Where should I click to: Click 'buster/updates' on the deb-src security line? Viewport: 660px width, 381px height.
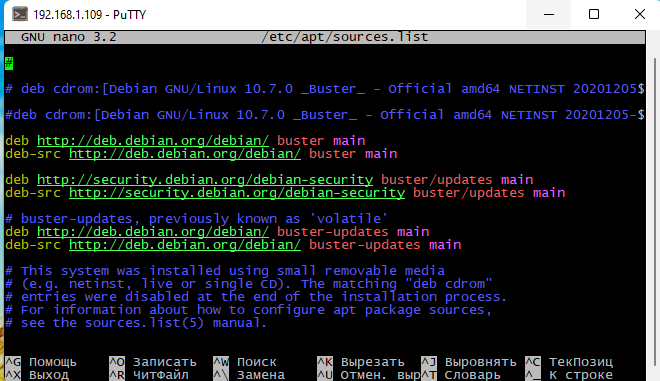click(x=468, y=193)
